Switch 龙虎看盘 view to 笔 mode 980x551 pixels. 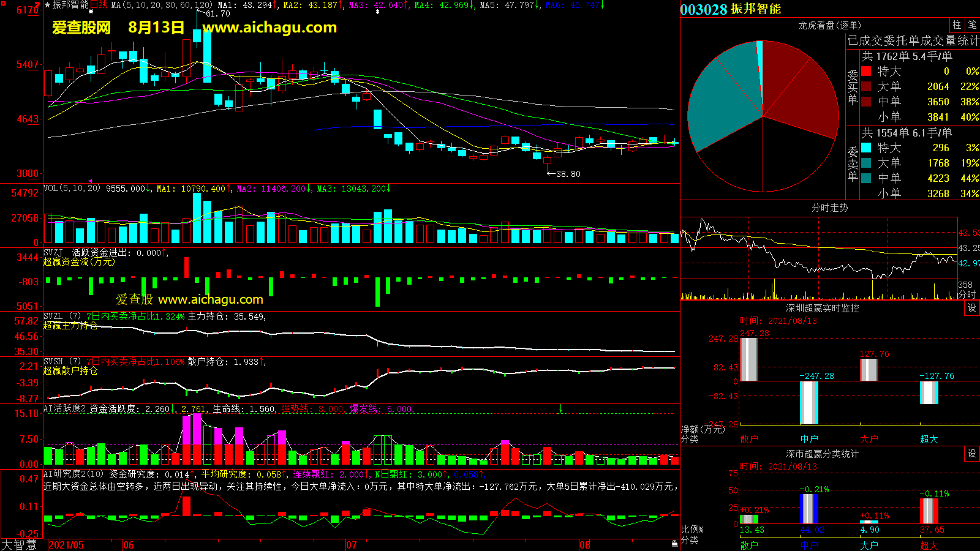coord(972,25)
